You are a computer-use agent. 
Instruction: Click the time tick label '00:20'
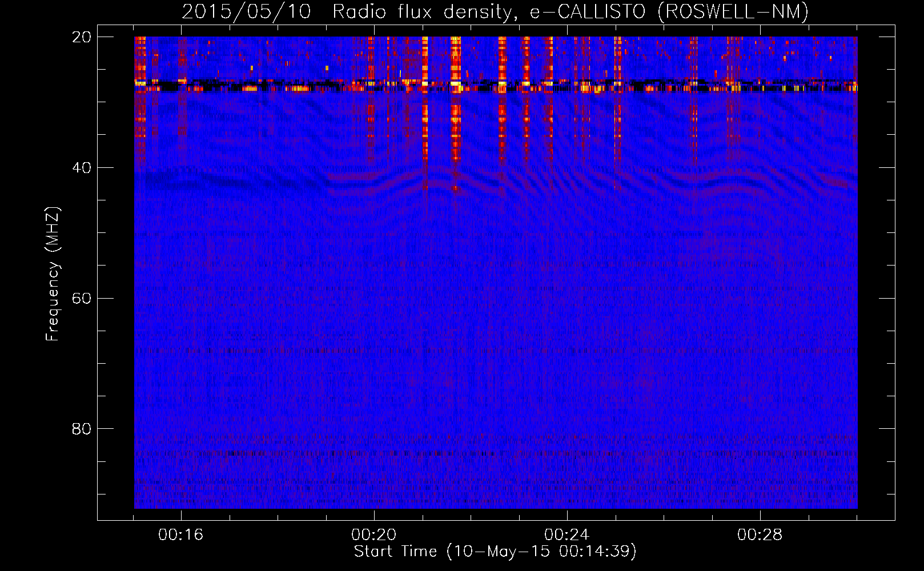coord(374,535)
